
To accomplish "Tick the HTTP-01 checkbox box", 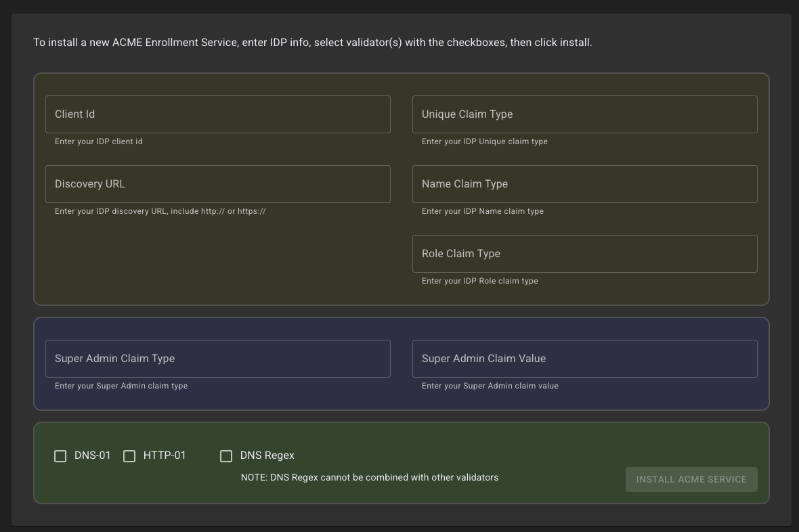I will [129, 456].
